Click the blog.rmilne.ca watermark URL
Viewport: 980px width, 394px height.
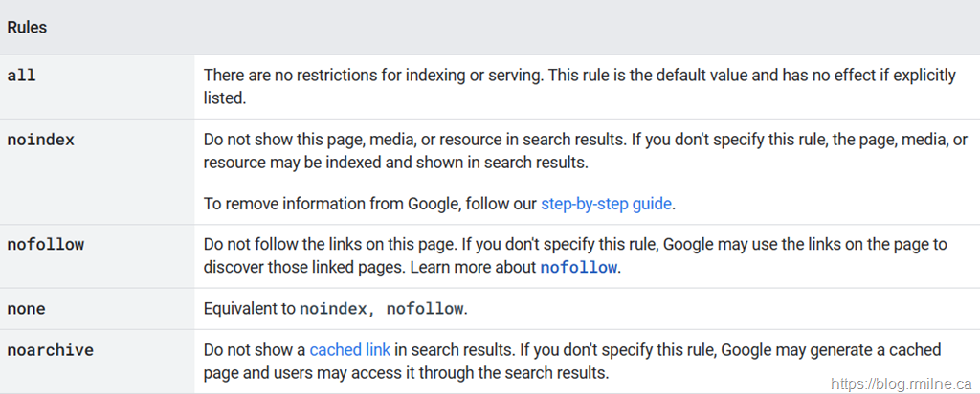[902, 382]
